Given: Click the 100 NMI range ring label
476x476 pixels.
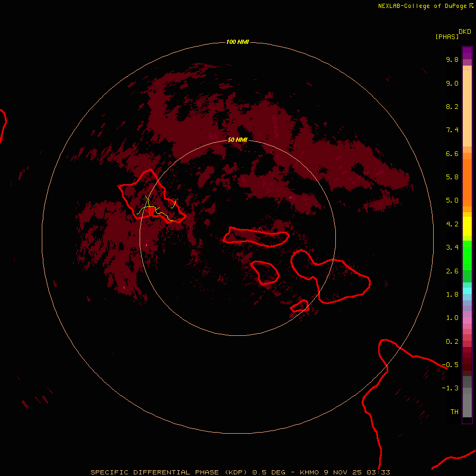Looking at the screenshot, I should click(x=237, y=42).
